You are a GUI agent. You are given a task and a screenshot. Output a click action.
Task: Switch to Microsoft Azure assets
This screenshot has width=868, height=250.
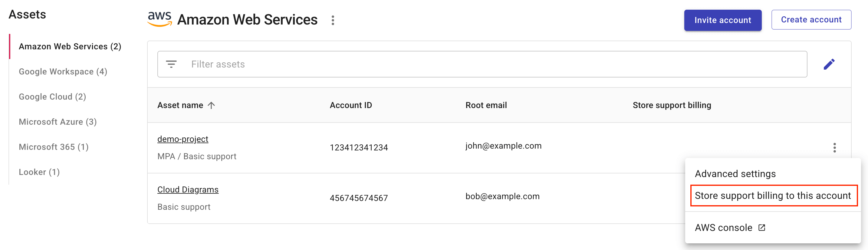coord(58,122)
